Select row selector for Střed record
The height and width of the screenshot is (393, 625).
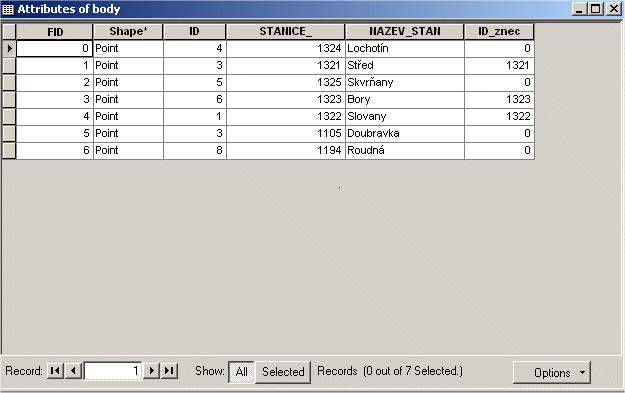[9, 66]
